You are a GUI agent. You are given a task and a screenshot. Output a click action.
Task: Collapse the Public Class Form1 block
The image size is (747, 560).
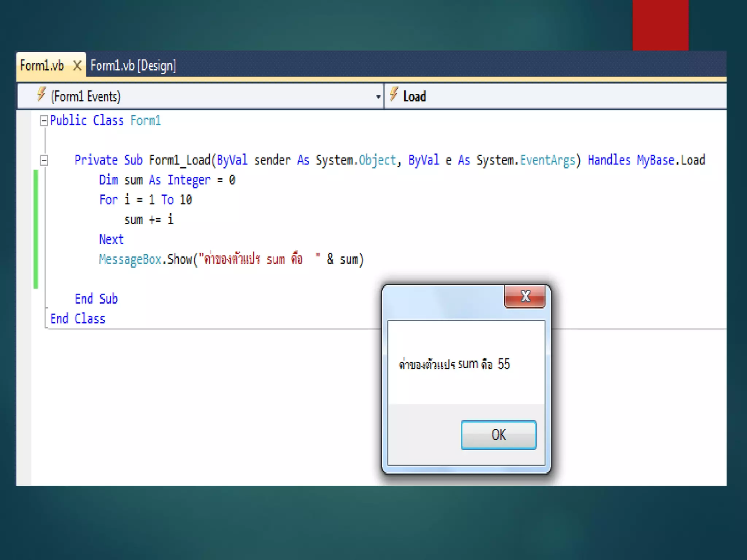coord(44,121)
